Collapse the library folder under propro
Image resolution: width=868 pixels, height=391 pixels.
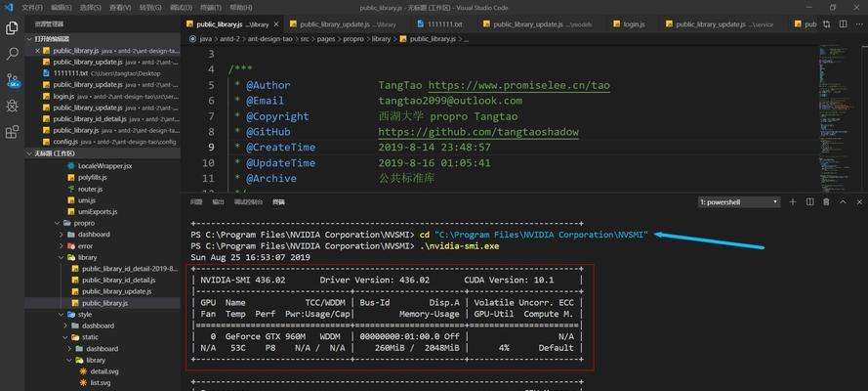[x=62, y=257]
